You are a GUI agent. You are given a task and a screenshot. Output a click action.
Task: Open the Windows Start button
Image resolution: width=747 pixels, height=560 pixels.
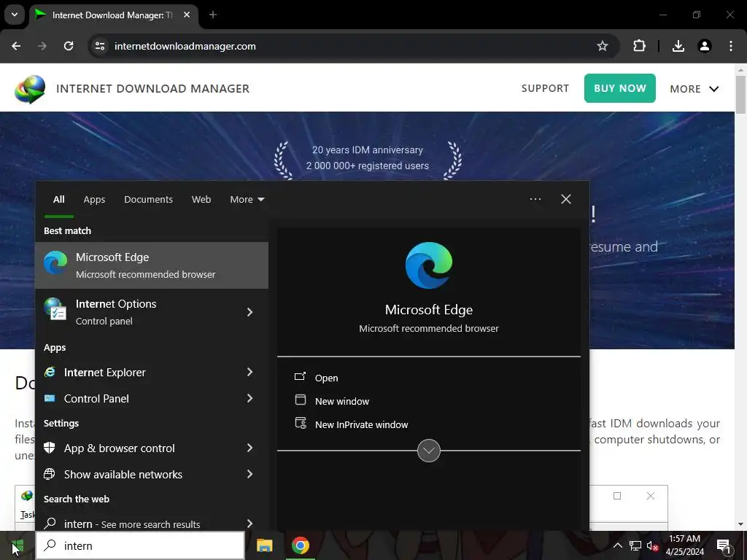18,545
